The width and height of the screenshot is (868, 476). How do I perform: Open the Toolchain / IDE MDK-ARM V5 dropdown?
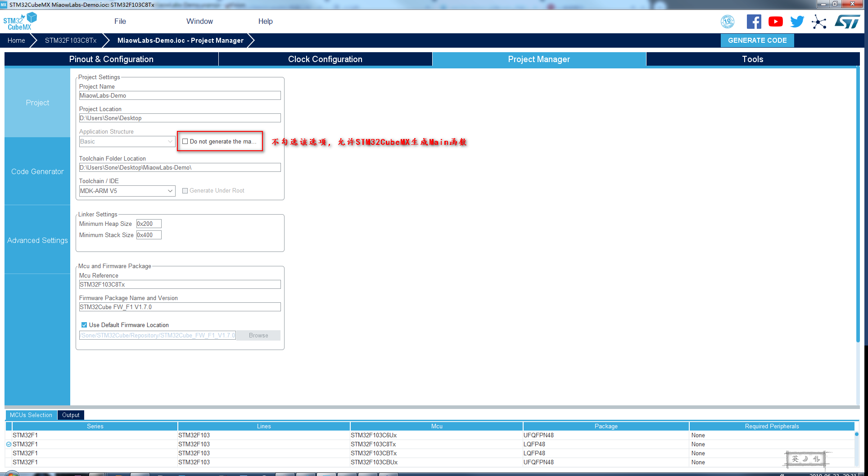[127, 191]
